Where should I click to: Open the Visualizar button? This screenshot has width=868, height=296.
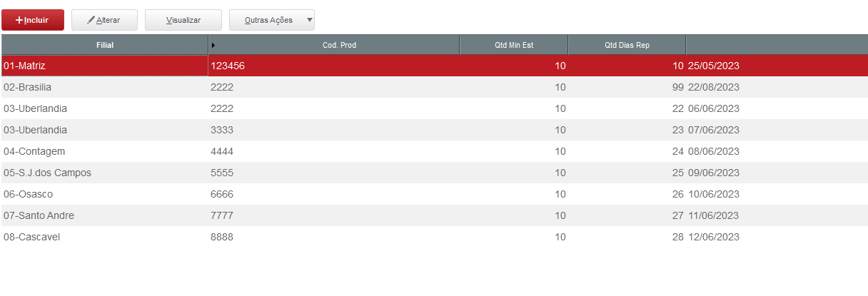point(183,20)
